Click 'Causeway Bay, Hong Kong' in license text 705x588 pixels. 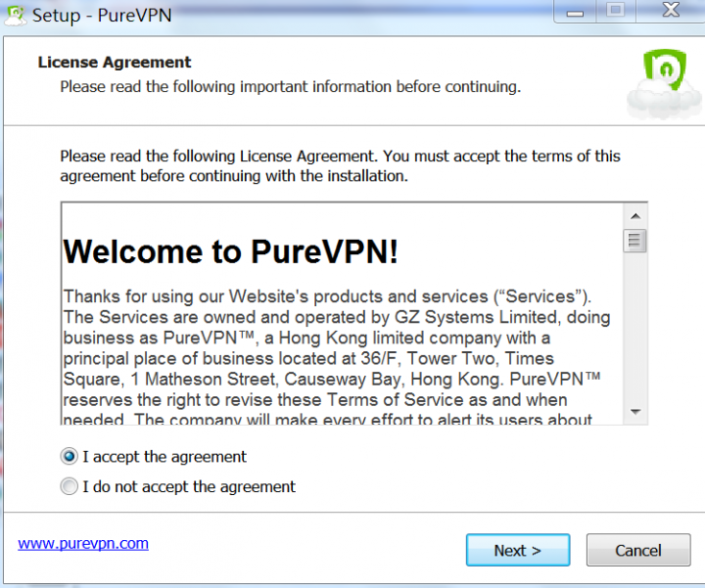click(x=394, y=380)
